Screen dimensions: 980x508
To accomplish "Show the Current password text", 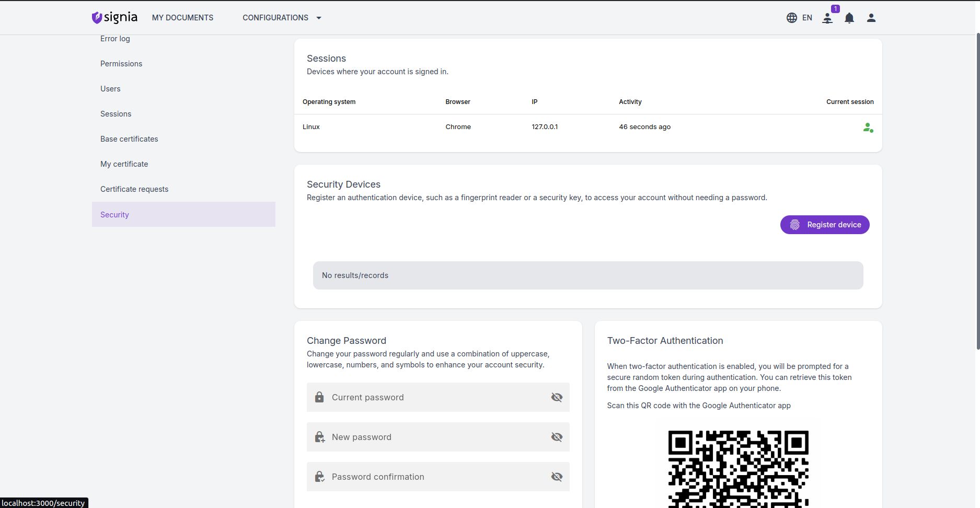I will coord(557,397).
